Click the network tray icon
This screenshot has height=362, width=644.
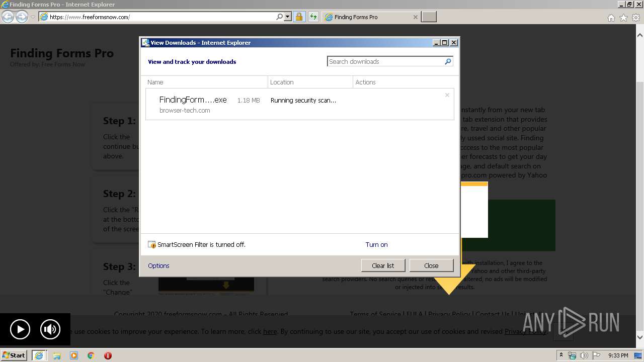coord(572,355)
